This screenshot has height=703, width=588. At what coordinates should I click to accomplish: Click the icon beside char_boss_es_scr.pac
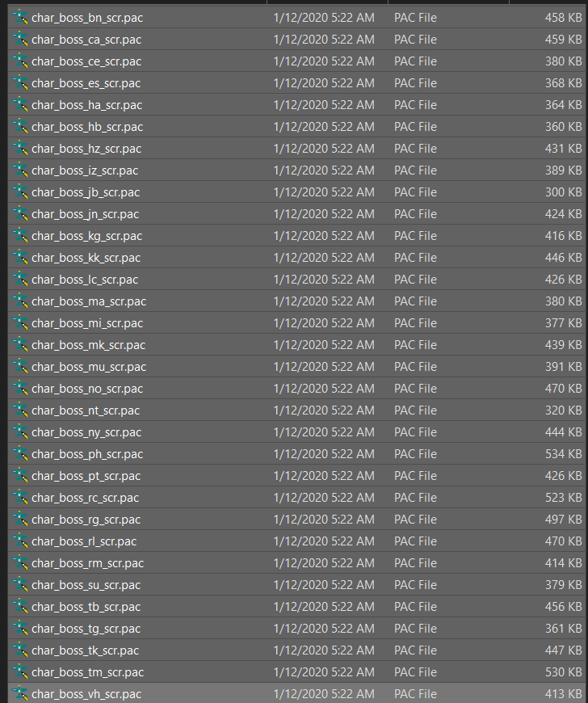coord(20,82)
